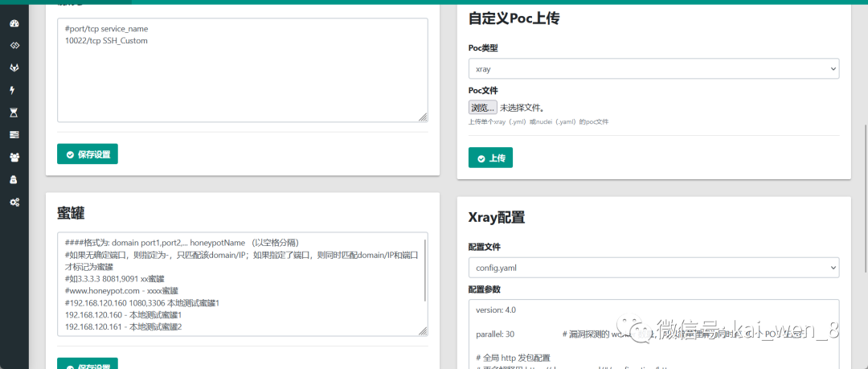Screen dimensions: 868x369
Task: Click the resize handle of port service textarea
Action: coord(423,117)
